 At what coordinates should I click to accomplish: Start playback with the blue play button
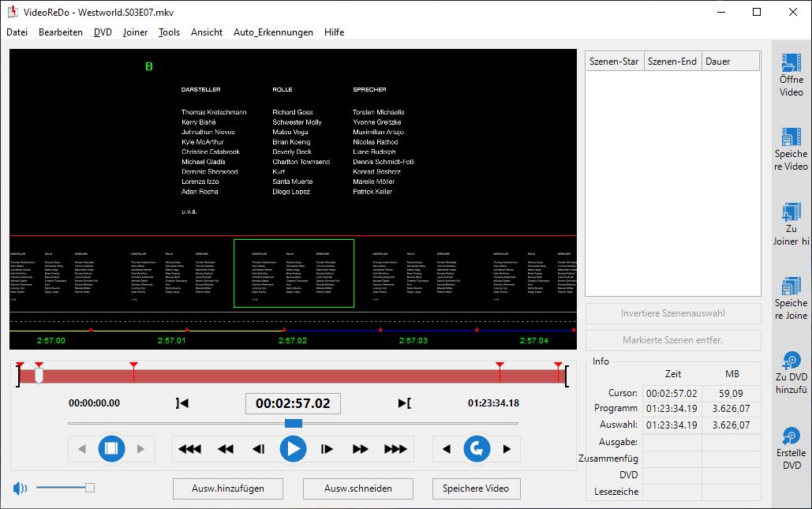point(293,449)
